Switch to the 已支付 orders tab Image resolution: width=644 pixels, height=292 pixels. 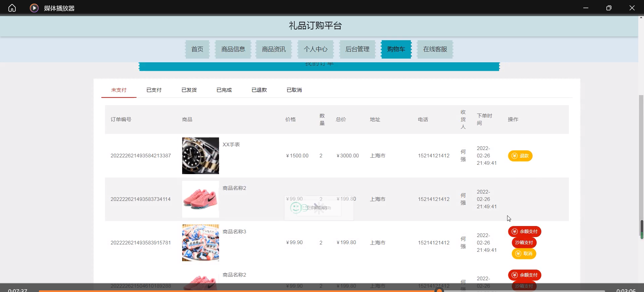(154, 90)
